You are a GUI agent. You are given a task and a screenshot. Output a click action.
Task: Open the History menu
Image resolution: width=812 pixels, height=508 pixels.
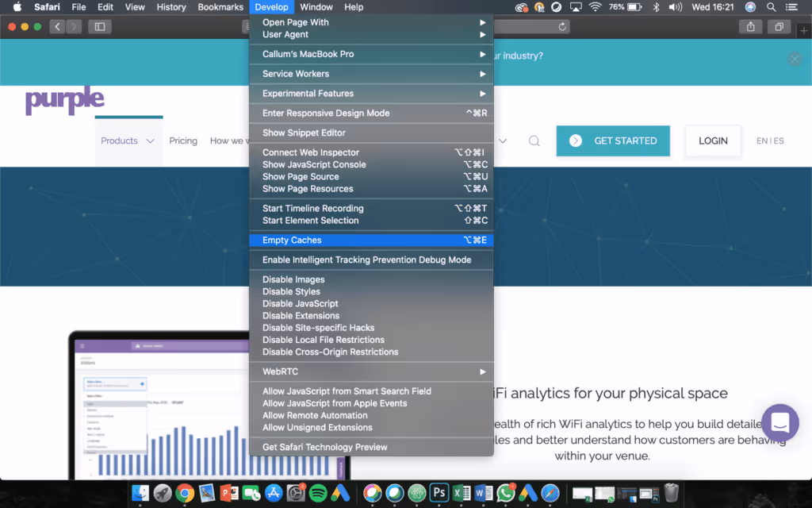click(171, 6)
